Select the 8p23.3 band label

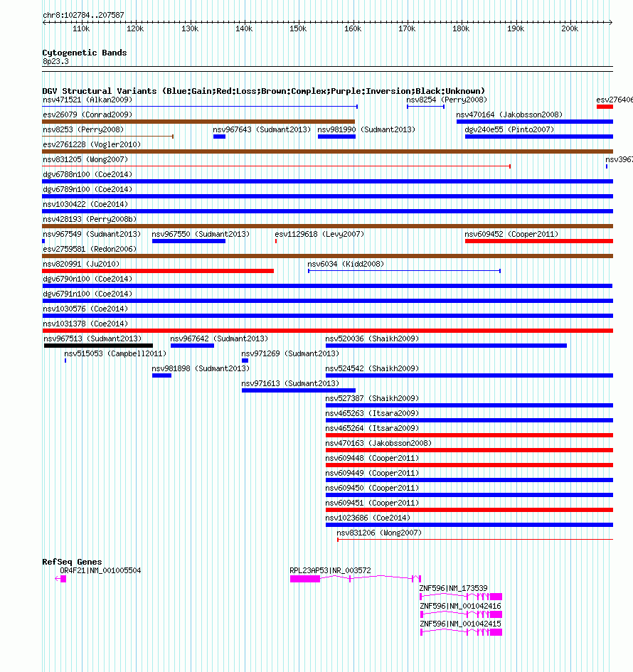coord(55,61)
